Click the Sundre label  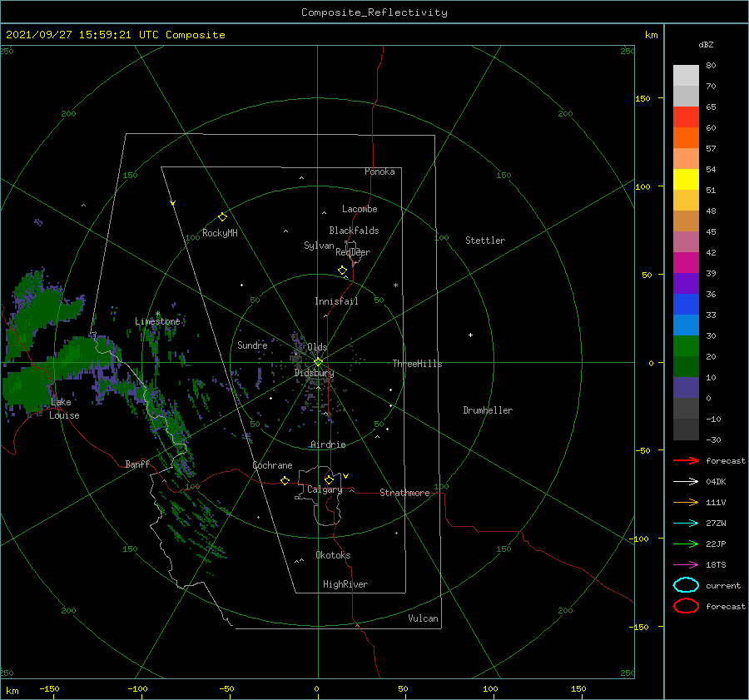coord(252,345)
